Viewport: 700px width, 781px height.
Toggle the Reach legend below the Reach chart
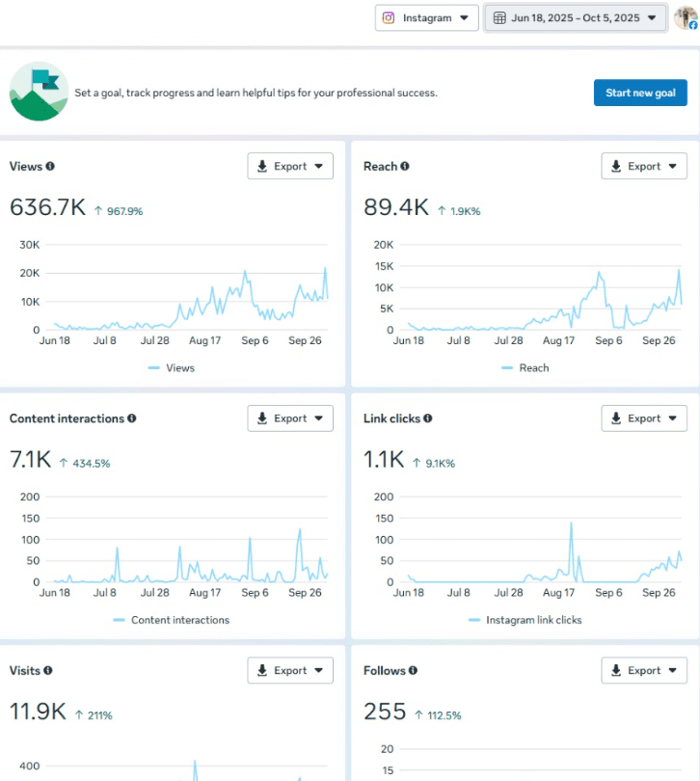tap(525, 367)
